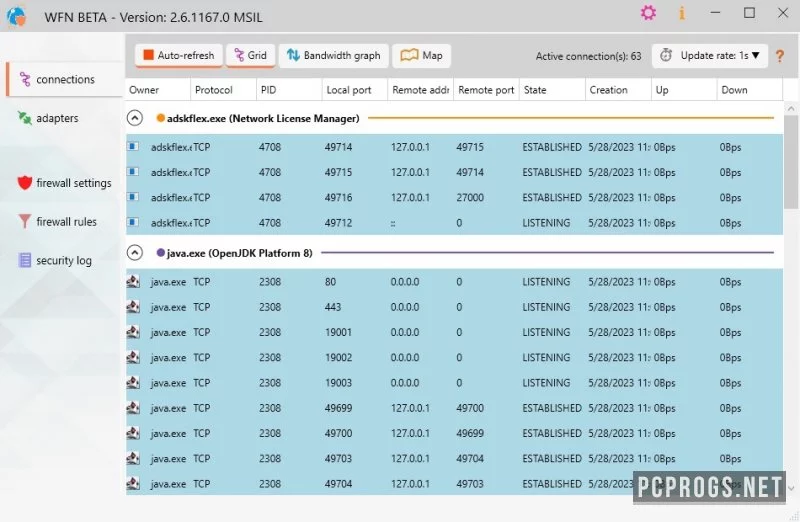Click the stopwatch icon beside Update rate
The image size is (800, 522).
point(666,55)
